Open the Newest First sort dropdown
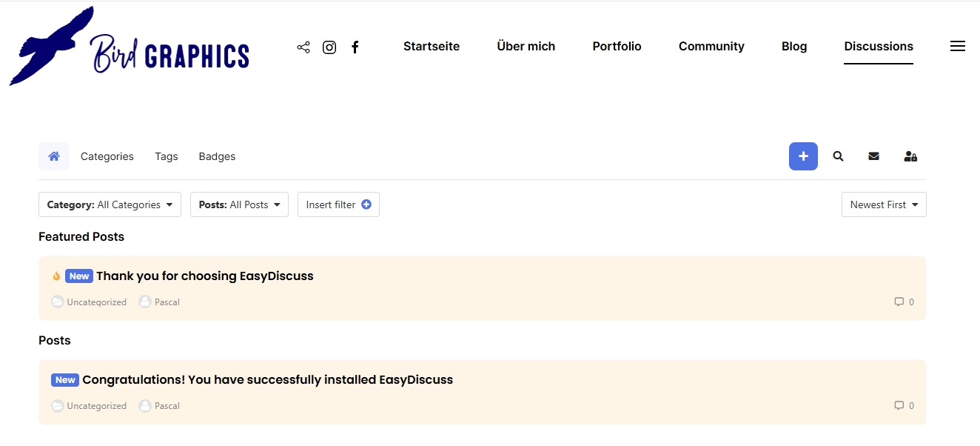The width and height of the screenshot is (980, 446). tap(883, 204)
